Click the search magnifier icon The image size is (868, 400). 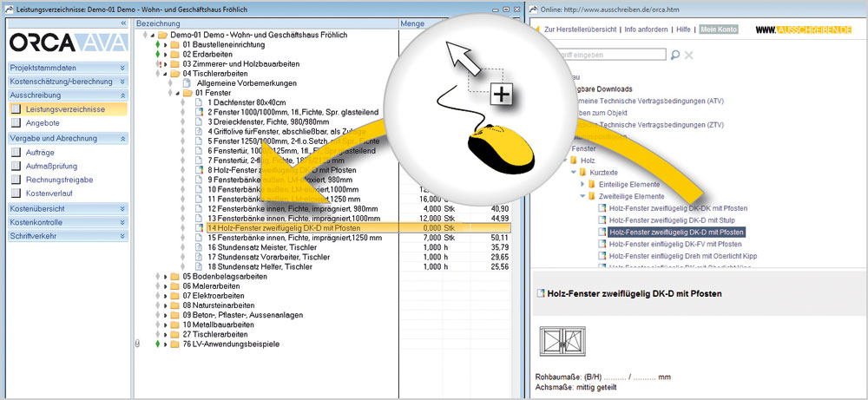(675, 55)
